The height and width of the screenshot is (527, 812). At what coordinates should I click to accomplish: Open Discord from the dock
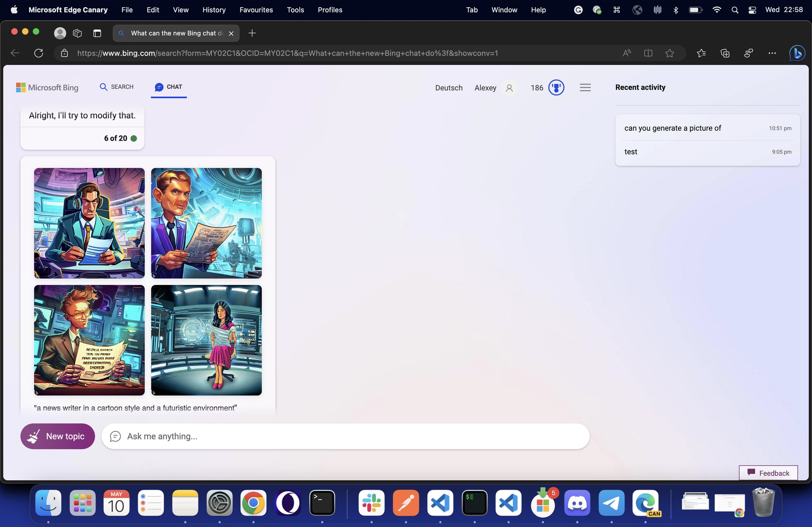pyautogui.click(x=577, y=503)
